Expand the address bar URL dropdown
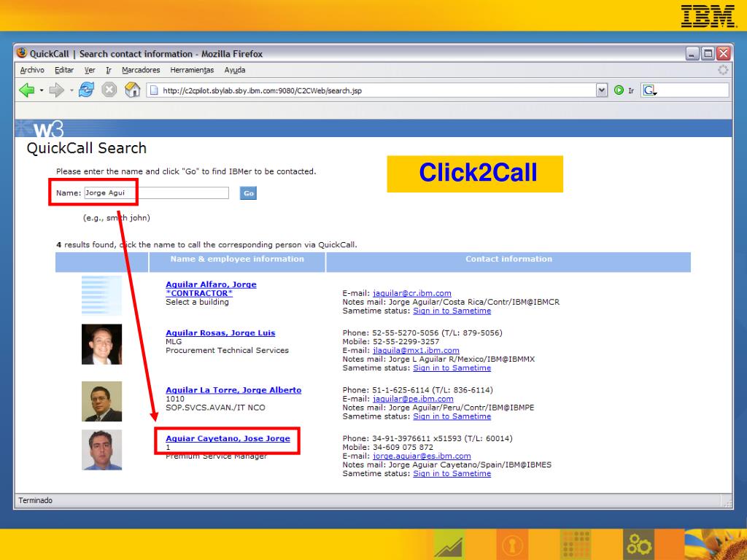The image size is (747, 560). [x=602, y=90]
